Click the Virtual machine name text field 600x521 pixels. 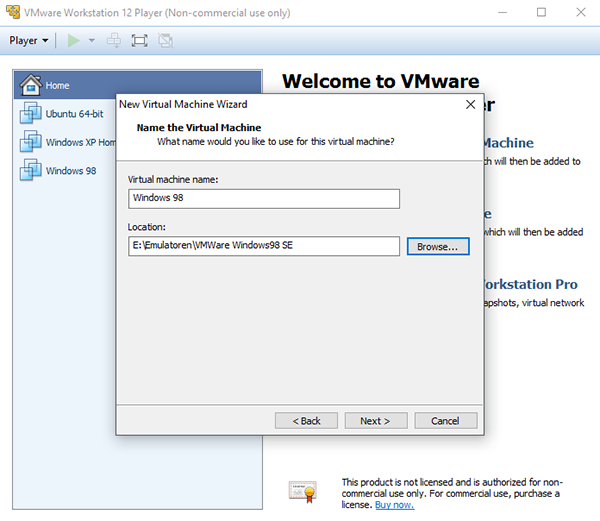tap(264, 198)
